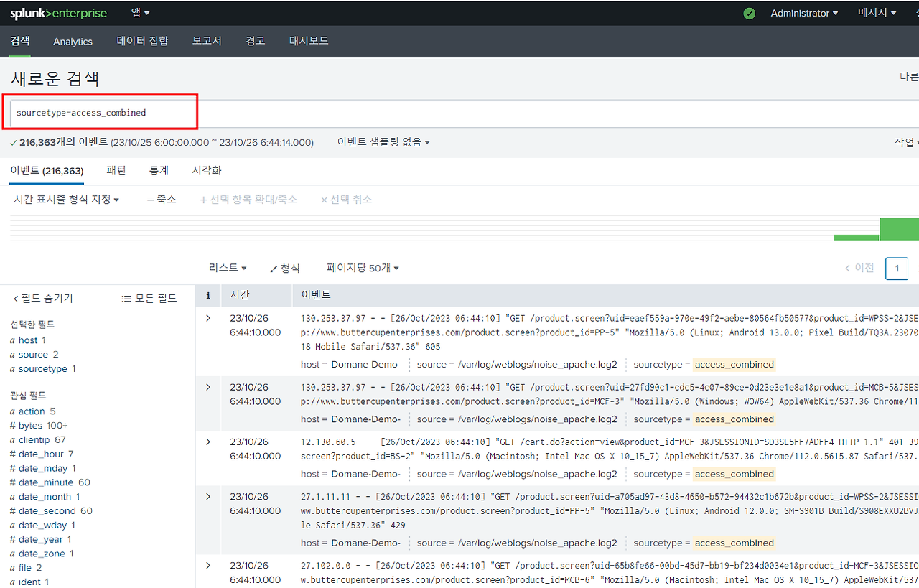Click the splunk>enterprise logo
Viewport: 919px width, 588px height.
[x=58, y=13]
